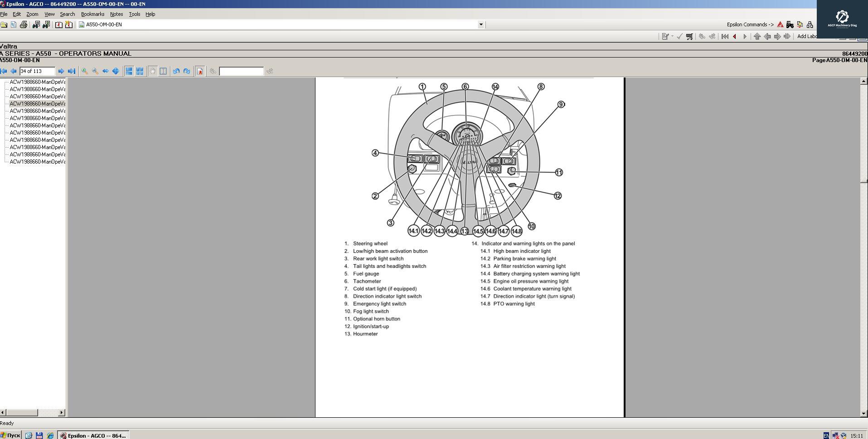Jump to the last page
Image resolution: width=868 pixels, height=439 pixels.
coord(71,71)
